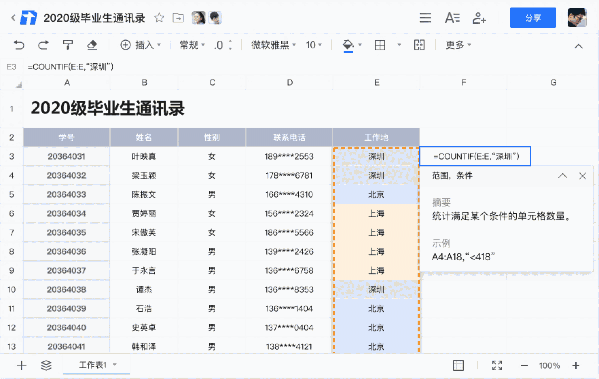Select column F header
Viewport: 599px width, 379px height.
(463, 83)
